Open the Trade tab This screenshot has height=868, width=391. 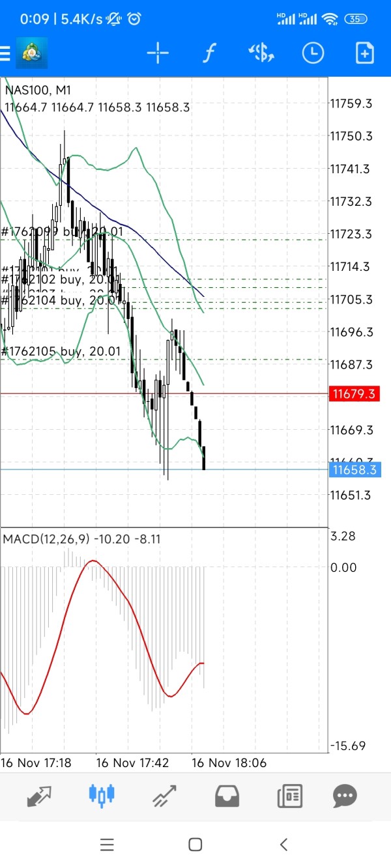coord(165,795)
